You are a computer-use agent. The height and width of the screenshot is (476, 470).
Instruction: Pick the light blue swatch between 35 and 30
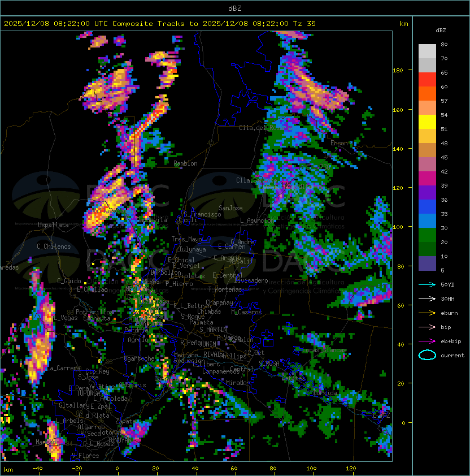pyautogui.click(x=427, y=220)
